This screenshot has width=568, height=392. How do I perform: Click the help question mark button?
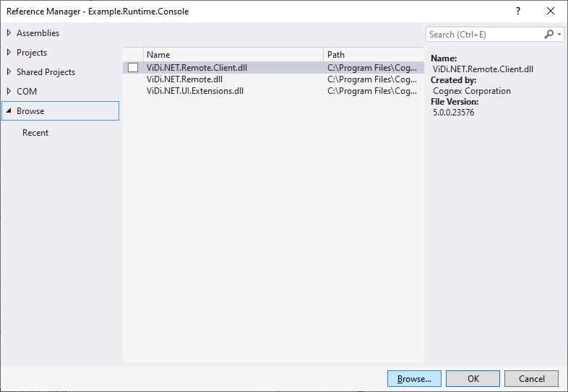coord(517,11)
